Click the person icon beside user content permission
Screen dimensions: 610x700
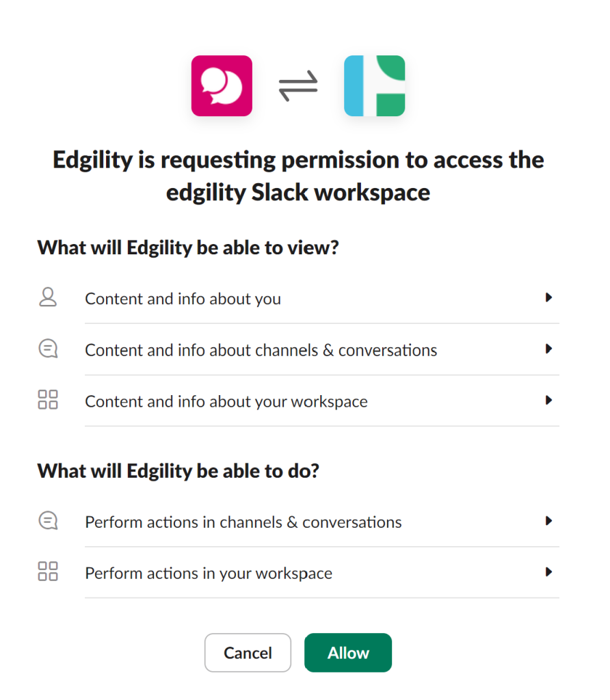48,297
